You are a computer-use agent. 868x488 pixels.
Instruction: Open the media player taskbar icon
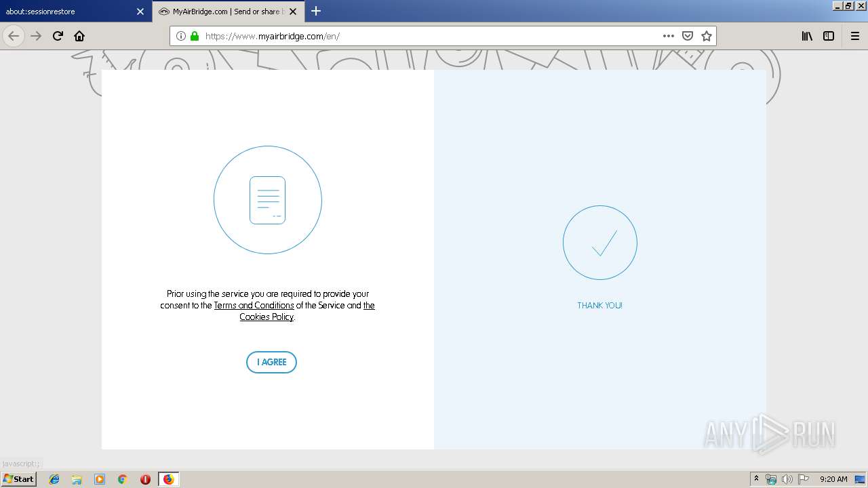100,479
